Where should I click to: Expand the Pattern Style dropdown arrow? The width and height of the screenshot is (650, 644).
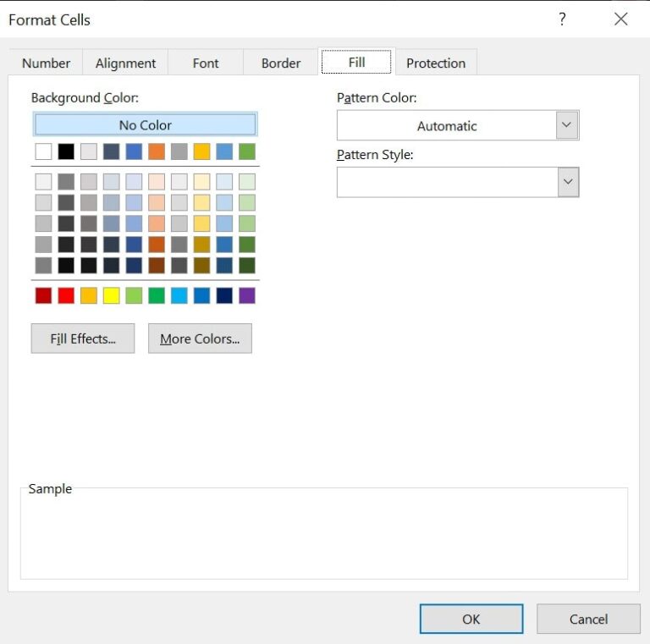click(568, 182)
